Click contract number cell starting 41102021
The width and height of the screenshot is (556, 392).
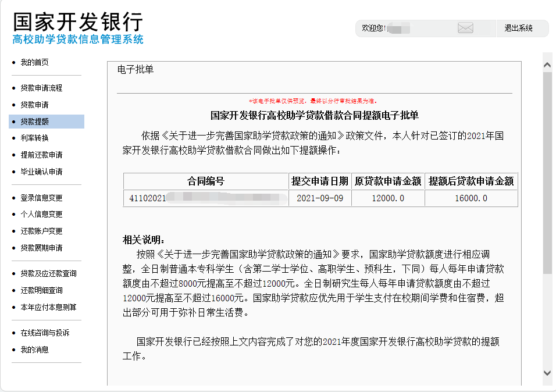(x=206, y=198)
